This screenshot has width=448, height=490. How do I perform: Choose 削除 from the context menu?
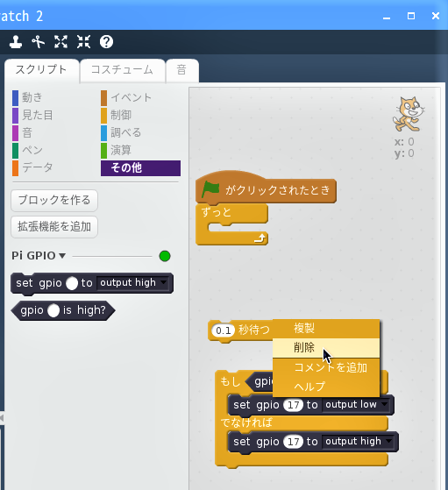pos(326,347)
